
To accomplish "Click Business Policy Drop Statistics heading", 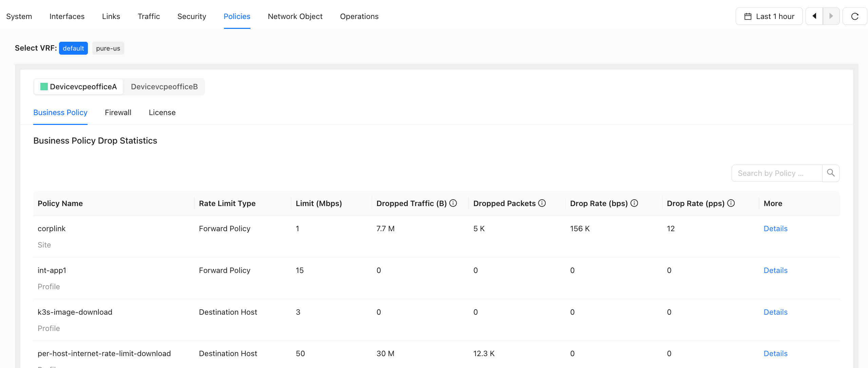I will click(x=95, y=141).
